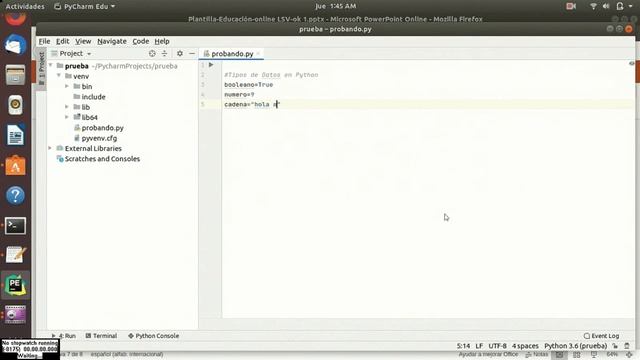Open the text editor from the dock

(x=15, y=255)
